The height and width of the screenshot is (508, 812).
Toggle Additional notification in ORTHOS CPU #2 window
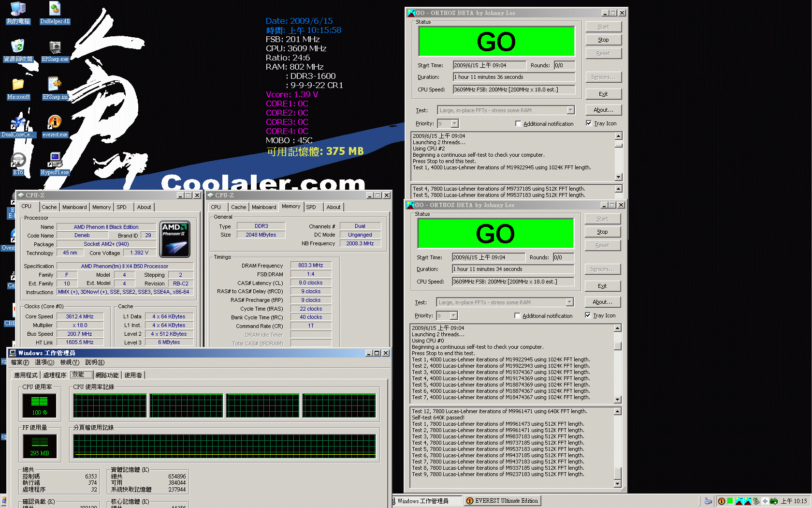pos(518,124)
